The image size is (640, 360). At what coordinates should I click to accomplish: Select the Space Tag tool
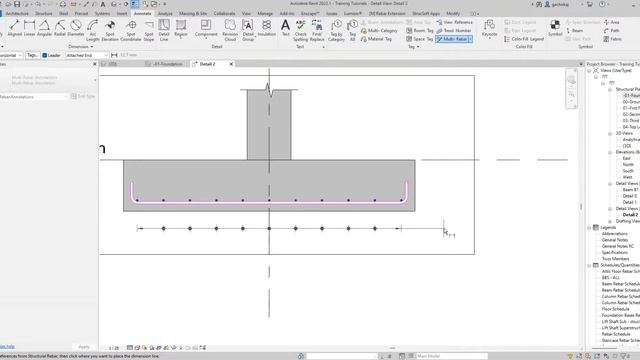click(420, 39)
